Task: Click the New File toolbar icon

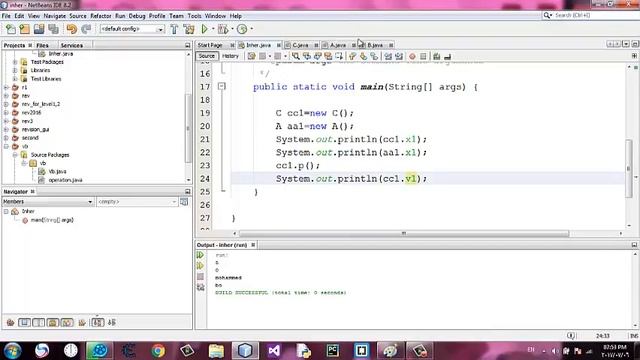Action: coord(11,29)
